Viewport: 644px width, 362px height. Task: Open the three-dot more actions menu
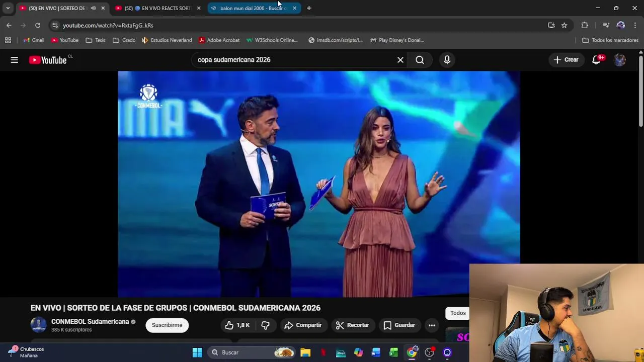click(x=432, y=325)
